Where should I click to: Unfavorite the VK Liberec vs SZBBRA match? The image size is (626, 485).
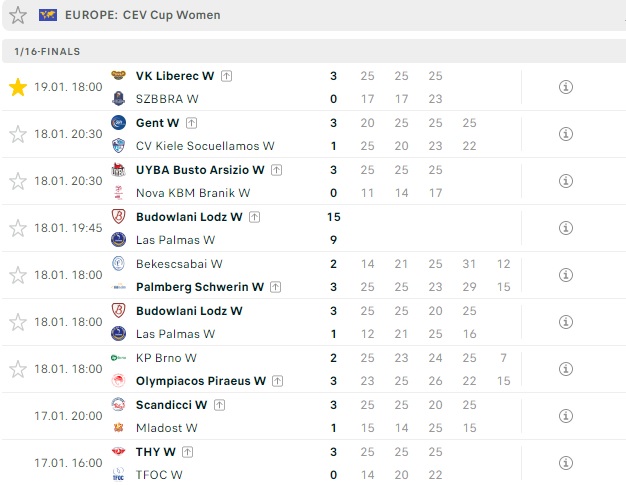18,87
